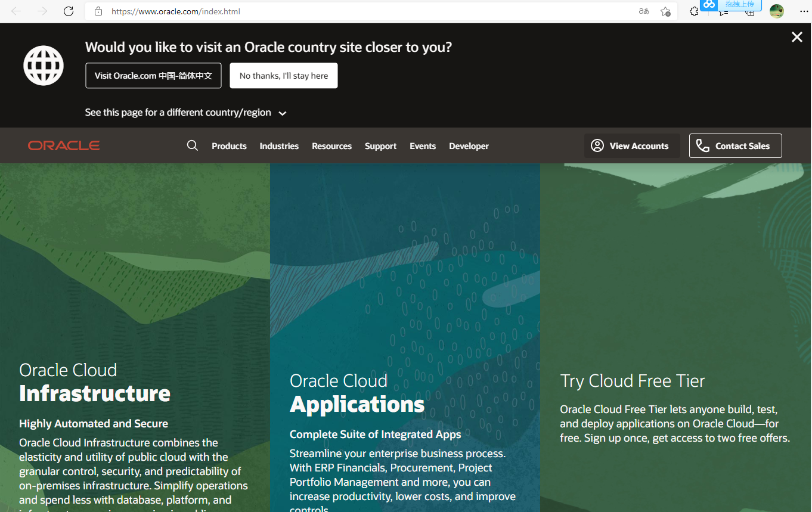Click the browser forward arrow

(42, 11)
